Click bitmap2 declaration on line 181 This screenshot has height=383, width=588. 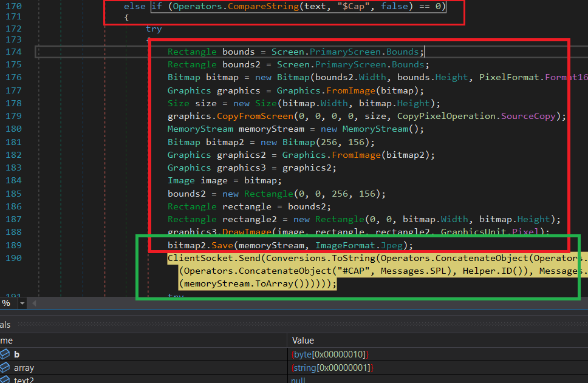(225, 143)
